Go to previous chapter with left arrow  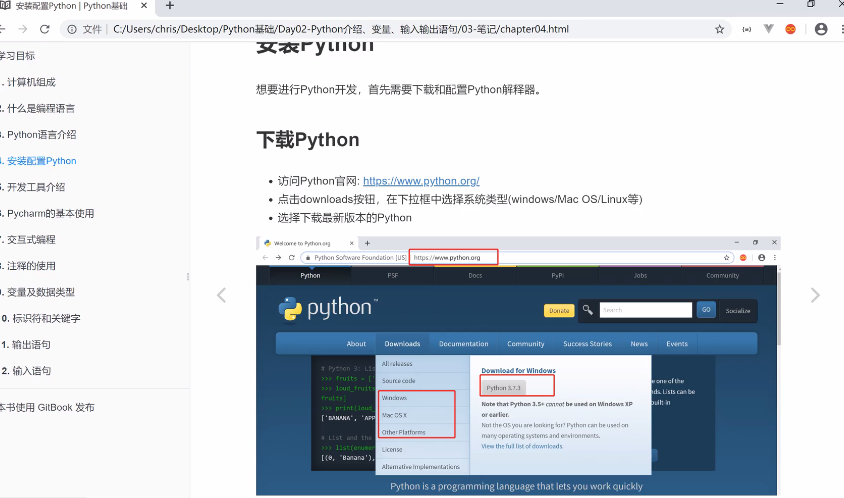221,295
